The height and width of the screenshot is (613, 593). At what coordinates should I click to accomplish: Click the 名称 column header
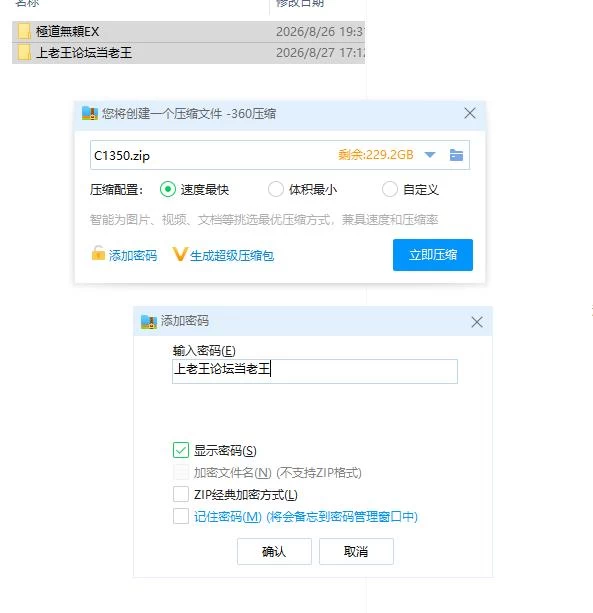tap(27, 3)
